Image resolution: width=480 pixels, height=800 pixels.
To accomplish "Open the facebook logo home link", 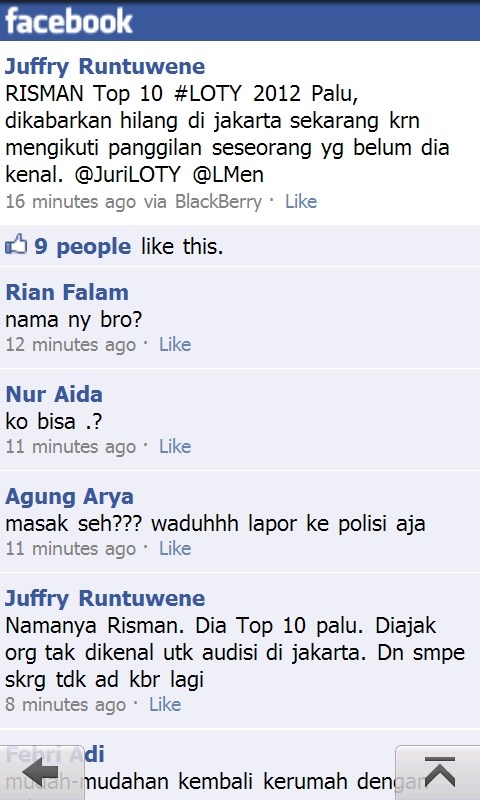I will pos(68,21).
